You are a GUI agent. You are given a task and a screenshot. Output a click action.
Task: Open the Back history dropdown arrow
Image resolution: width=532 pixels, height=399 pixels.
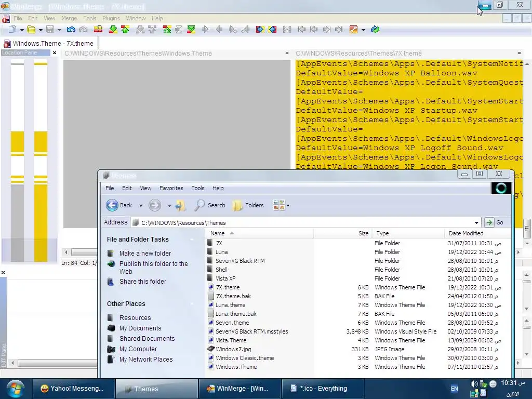[x=140, y=206]
